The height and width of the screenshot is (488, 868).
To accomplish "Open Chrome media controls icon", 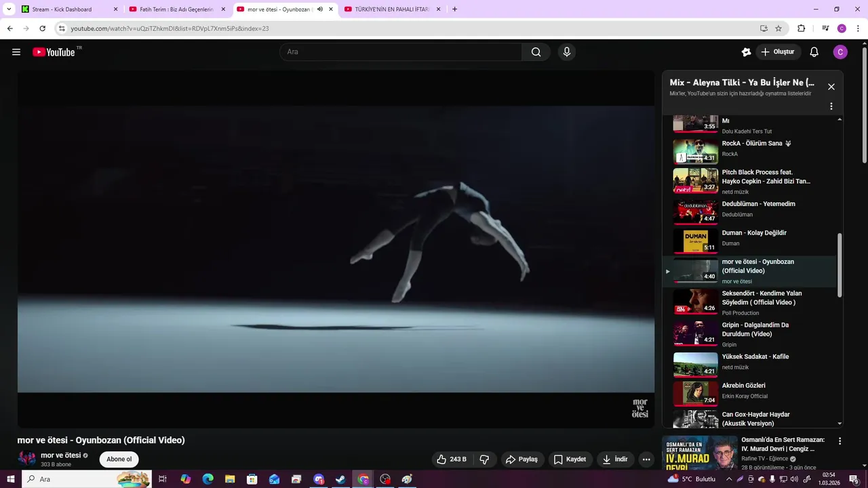I will [x=825, y=28].
